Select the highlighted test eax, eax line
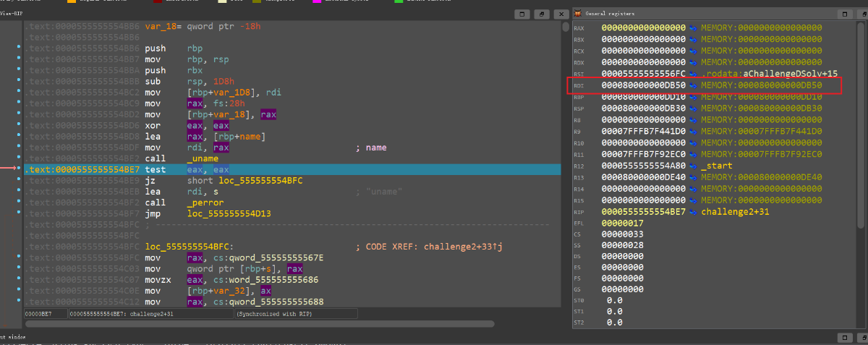The image size is (868, 345). (x=292, y=169)
